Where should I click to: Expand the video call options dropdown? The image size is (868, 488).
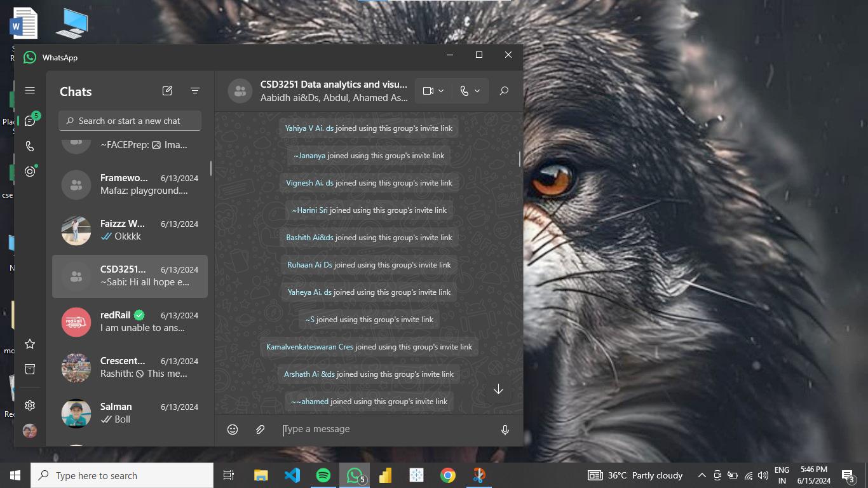tap(441, 91)
